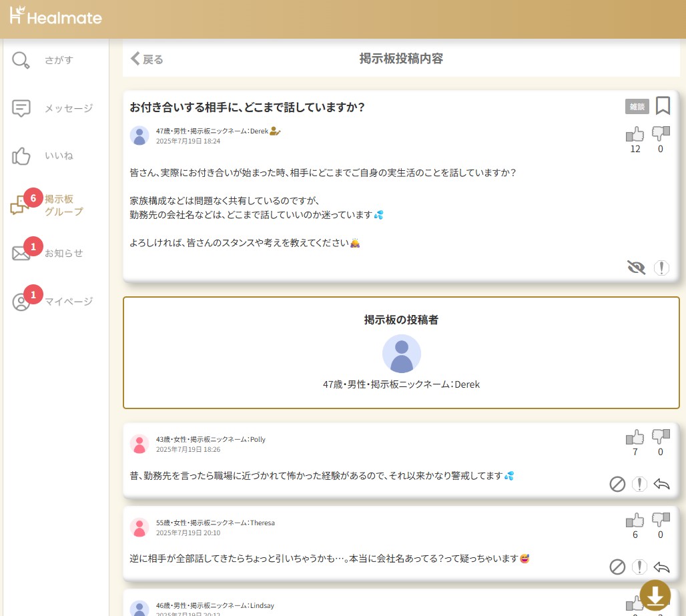686x616 pixels.
Task: Thumbs down Theresa's comment
Action: coord(661,520)
